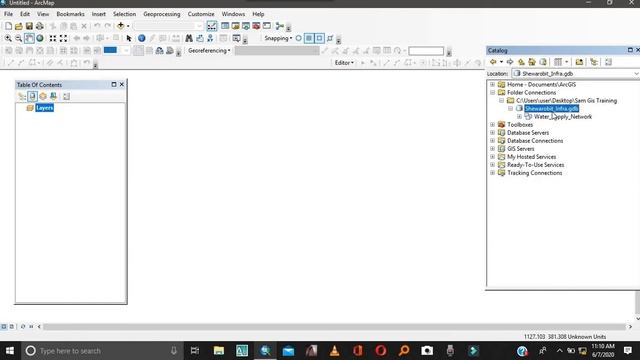640x360 pixels.
Task: Click the Print icon in Standard toolbar
Action: click(x=40, y=26)
